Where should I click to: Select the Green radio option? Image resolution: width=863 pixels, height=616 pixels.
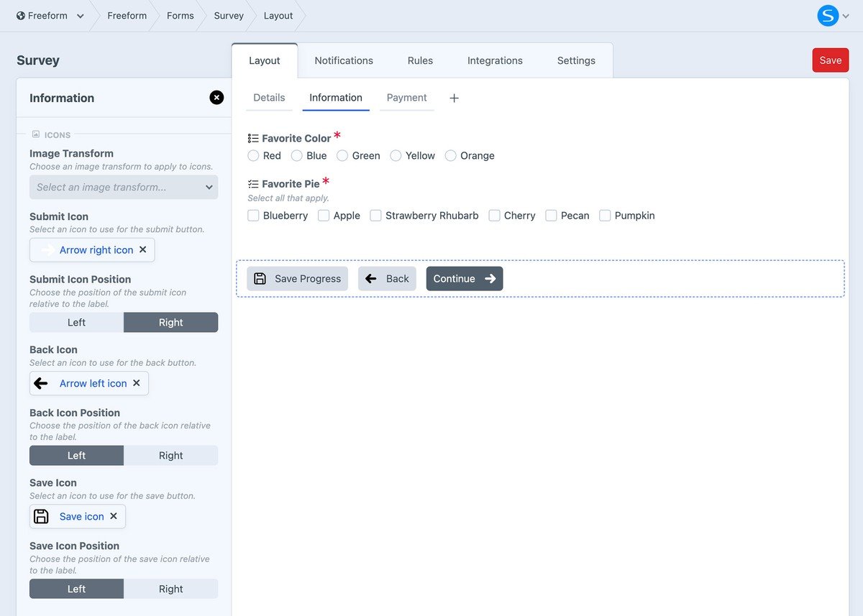coord(342,155)
